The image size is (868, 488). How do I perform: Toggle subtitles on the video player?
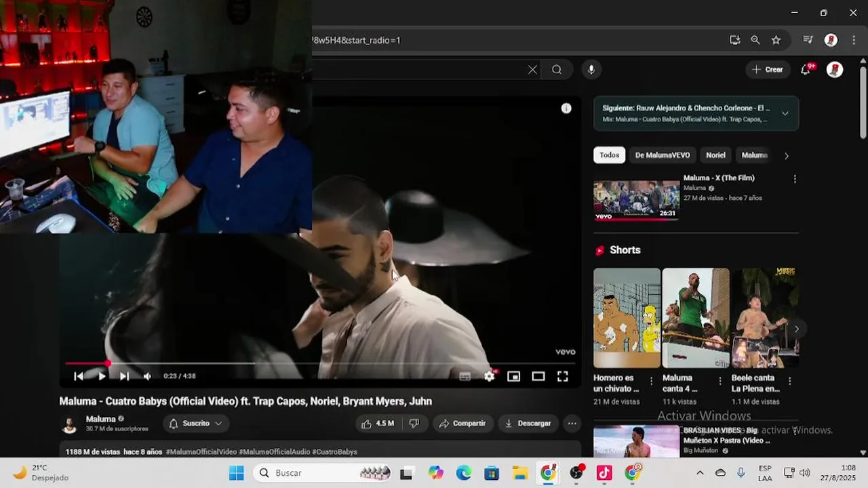tap(465, 376)
